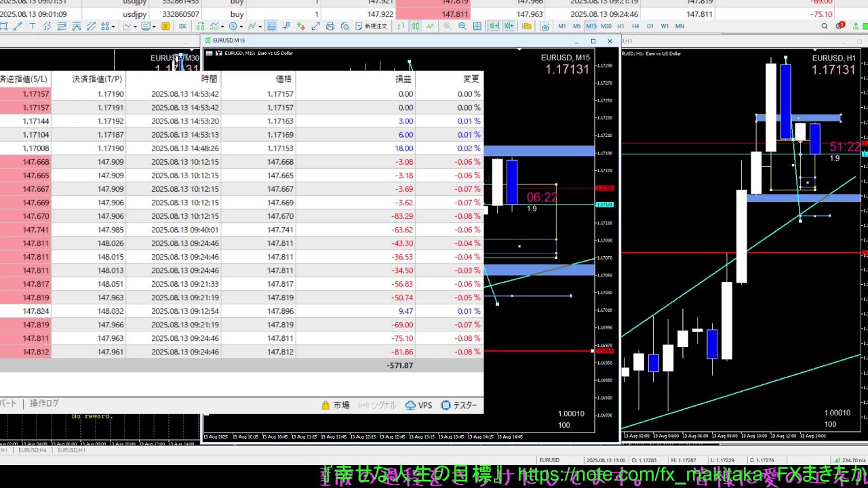Close the EURUSD,M15 chart window
The width and height of the screenshot is (868, 488).
click(610, 41)
